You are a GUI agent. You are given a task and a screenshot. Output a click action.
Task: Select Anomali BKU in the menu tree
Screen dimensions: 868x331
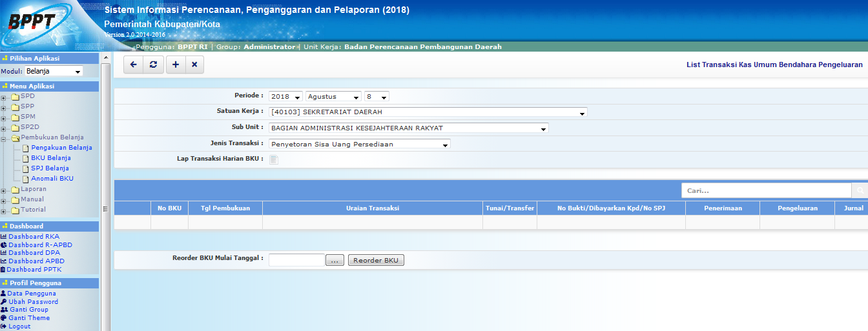52,179
